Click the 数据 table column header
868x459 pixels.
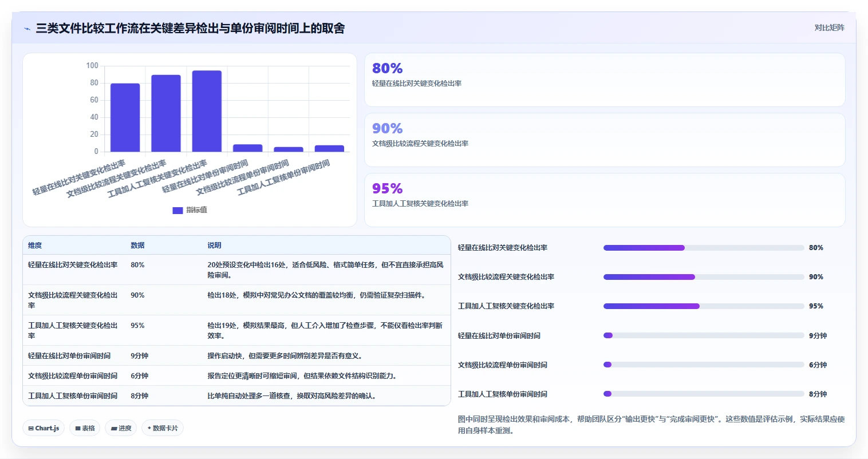pyautogui.click(x=137, y=245)
